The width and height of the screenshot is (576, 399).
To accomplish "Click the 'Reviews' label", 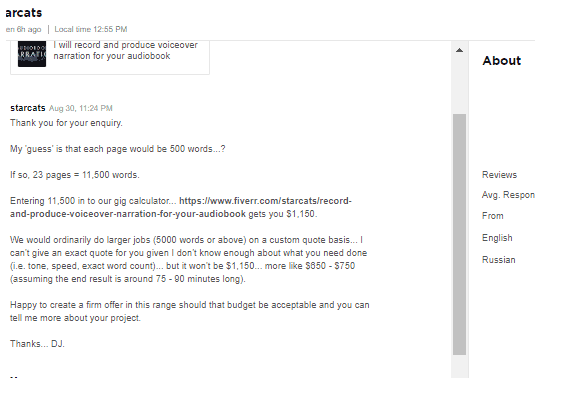I will (x=499, y=175).
